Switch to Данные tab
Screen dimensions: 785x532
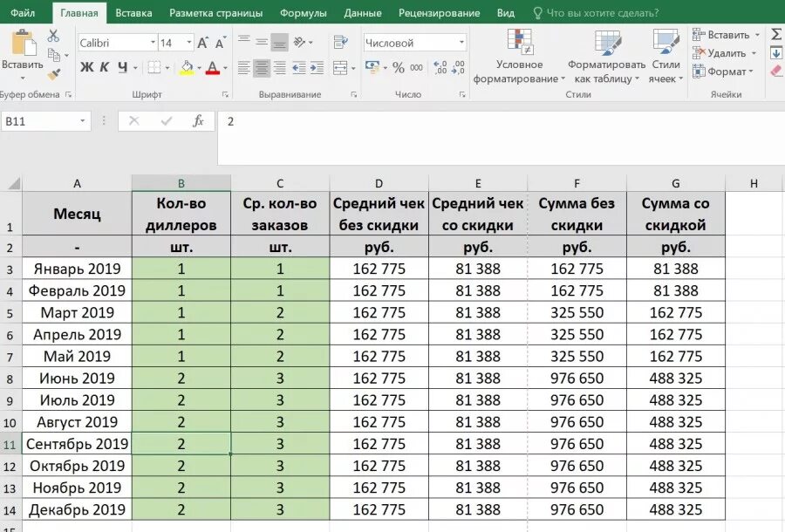point(363,12)
